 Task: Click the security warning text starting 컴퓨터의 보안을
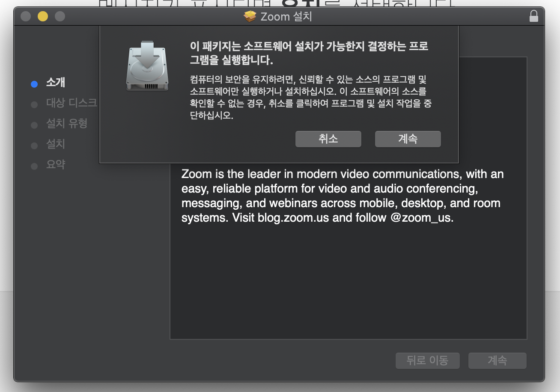310,98
